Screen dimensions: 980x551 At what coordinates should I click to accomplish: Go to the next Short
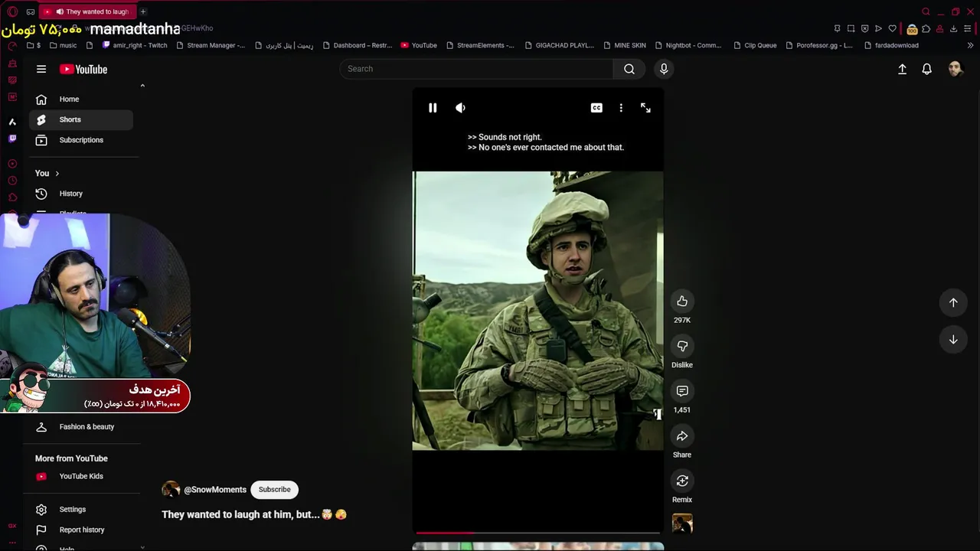(x=953, y=340)
